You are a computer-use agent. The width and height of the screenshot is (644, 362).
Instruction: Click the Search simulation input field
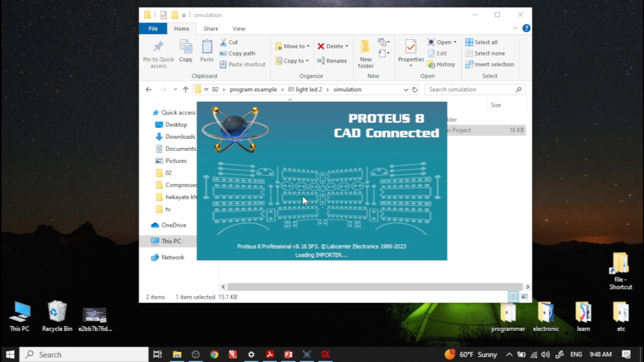pos(470,89)
